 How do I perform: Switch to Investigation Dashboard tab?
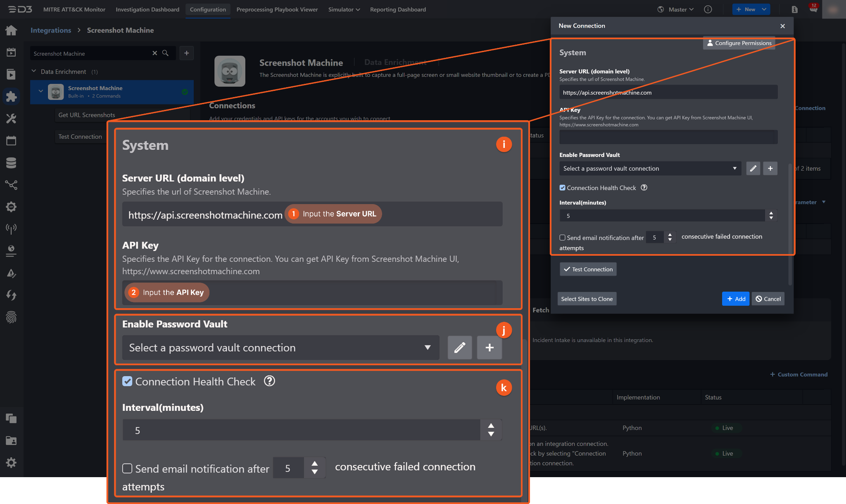click(x=147, y=10)
